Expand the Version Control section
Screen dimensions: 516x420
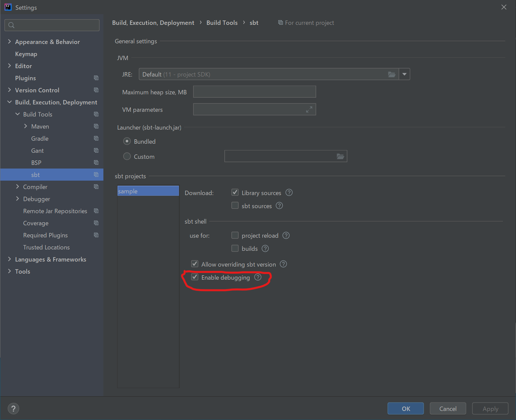point(9,90)
